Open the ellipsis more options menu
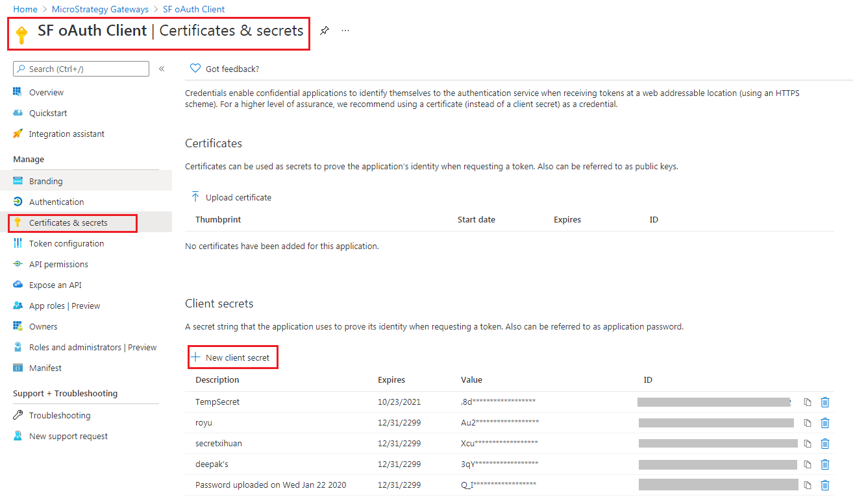 pyautogui.click(x=345, y=30)
